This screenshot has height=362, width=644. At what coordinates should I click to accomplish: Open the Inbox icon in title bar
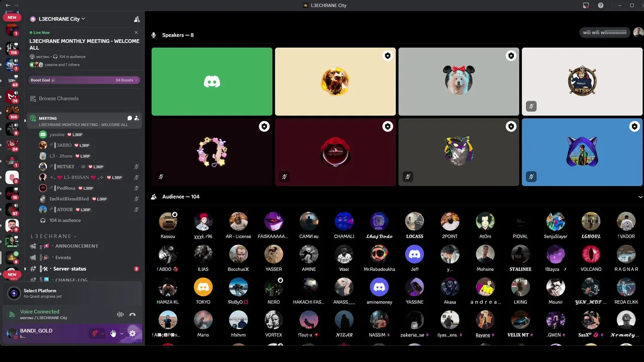coord(586,6)
